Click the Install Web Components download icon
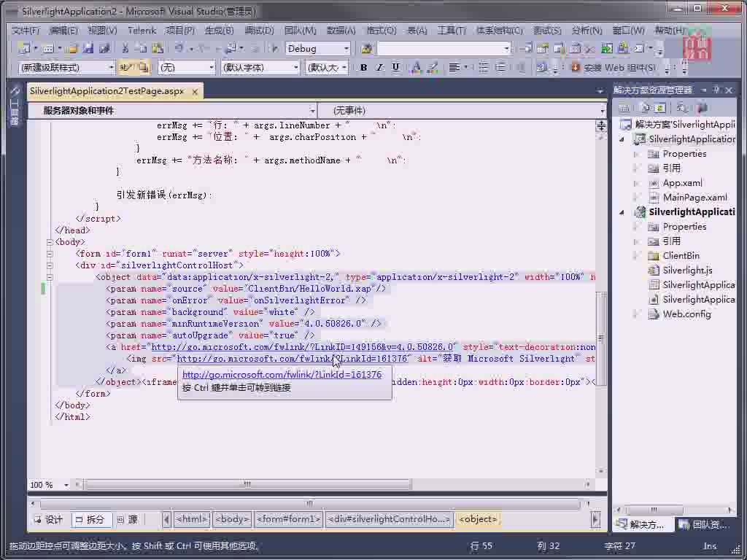This screenshot has width=747, height=560. (x=576, y=68)
